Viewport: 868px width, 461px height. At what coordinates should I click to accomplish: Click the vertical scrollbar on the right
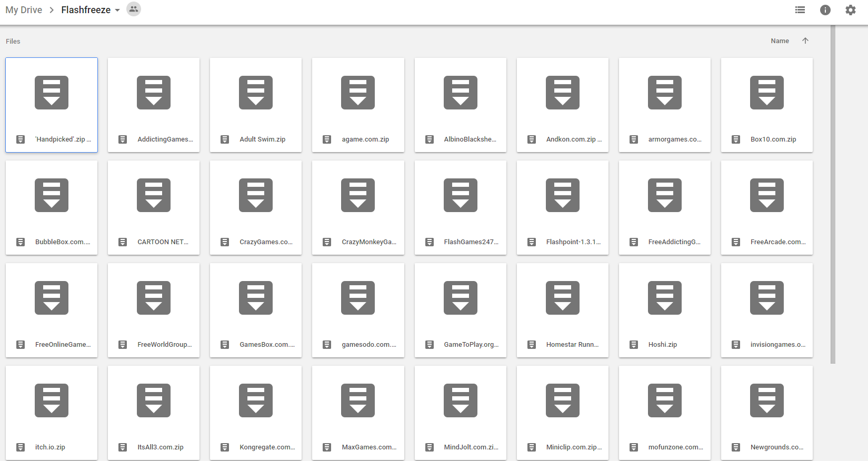[x=833, y=195]
